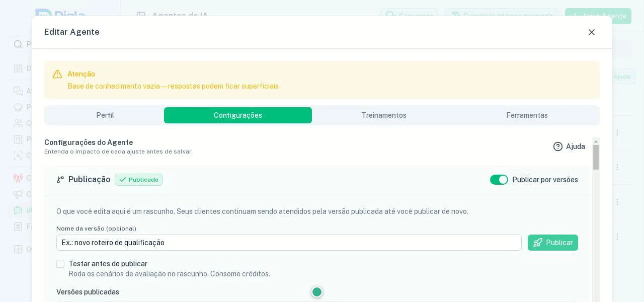Switch to the Treinamentos tab
The image size is (644, 302).
click(x=384, y=115)
